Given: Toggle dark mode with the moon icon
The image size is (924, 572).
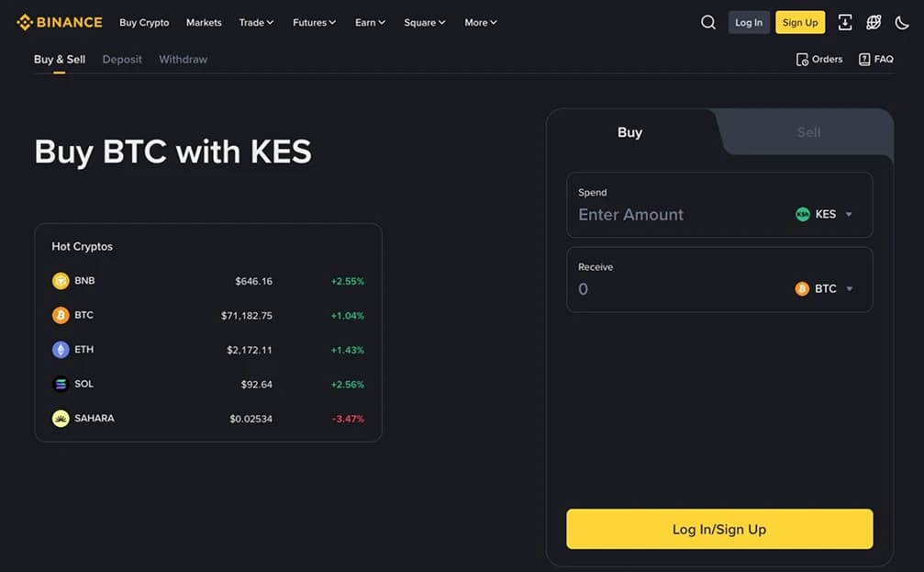Looking at the screenshot, I should tap(902, 22).
